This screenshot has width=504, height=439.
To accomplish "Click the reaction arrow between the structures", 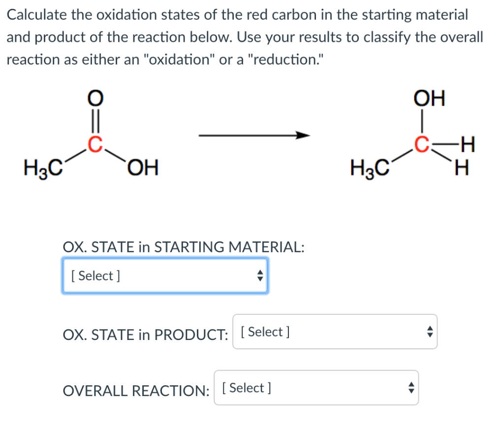I will click(253, 135).
